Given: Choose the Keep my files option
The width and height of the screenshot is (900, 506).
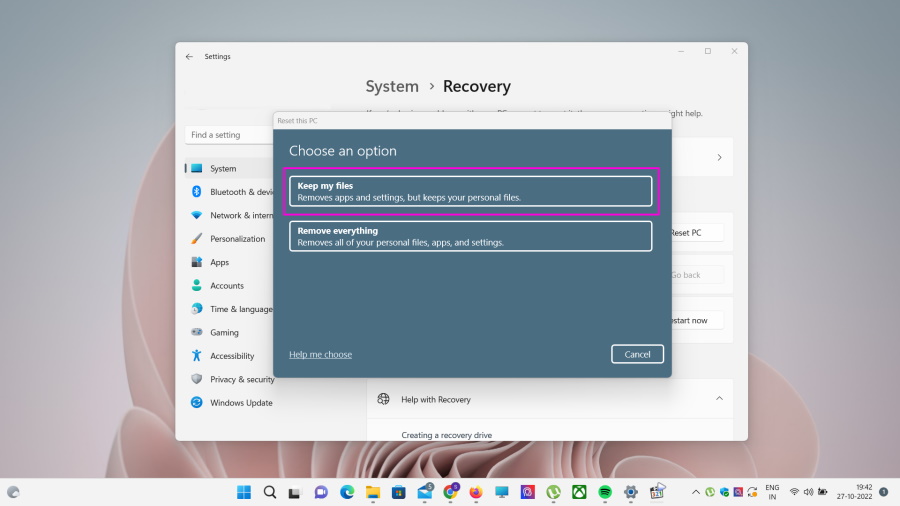Looking at the screenshot, I should (x=470, y=191).
